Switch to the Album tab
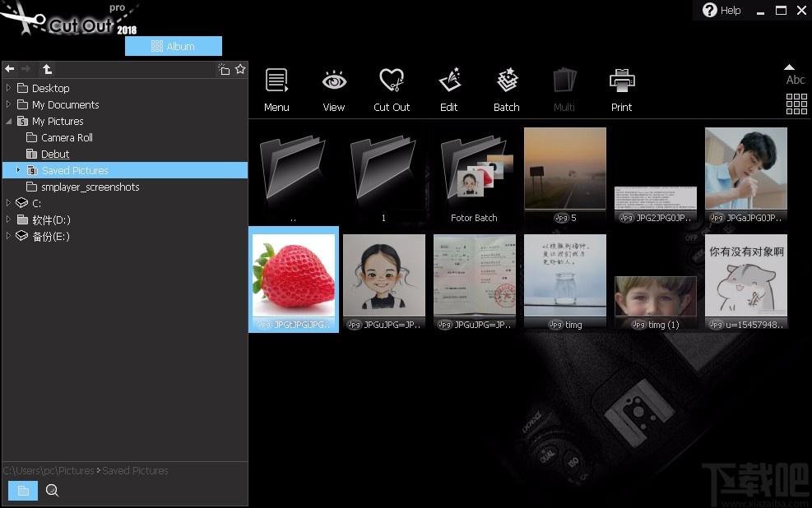This screenshot has width=812, height=508. [174, 46]
